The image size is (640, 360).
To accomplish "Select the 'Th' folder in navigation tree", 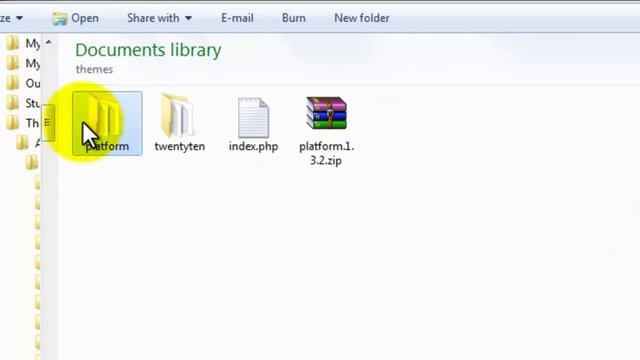I will coord(23,123).
